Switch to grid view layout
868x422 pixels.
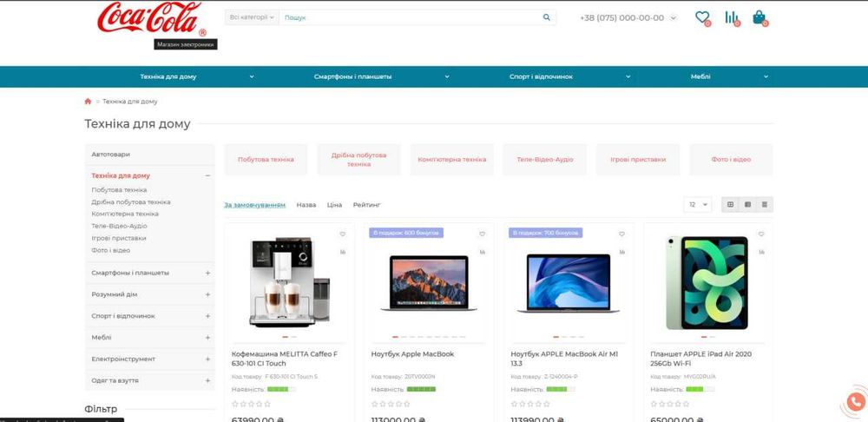[730, 204]
